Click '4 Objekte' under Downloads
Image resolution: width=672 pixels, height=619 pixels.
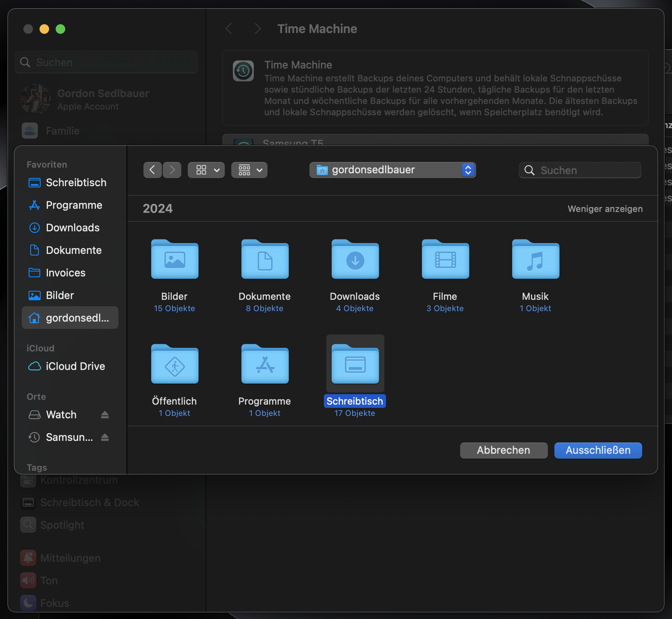[x=355, y=308]
